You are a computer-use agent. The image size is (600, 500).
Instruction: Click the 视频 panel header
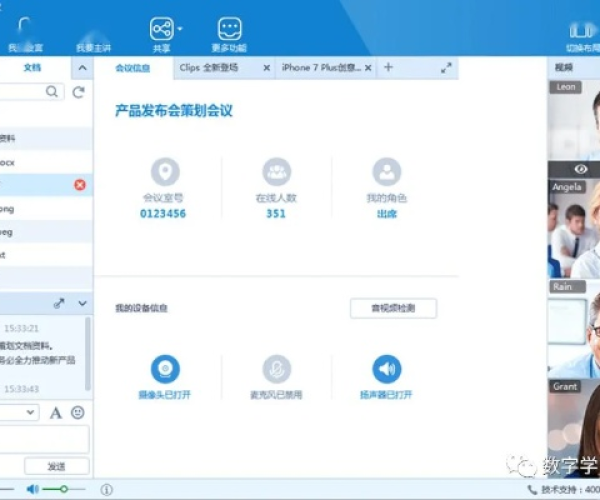(x=564, y=68)
